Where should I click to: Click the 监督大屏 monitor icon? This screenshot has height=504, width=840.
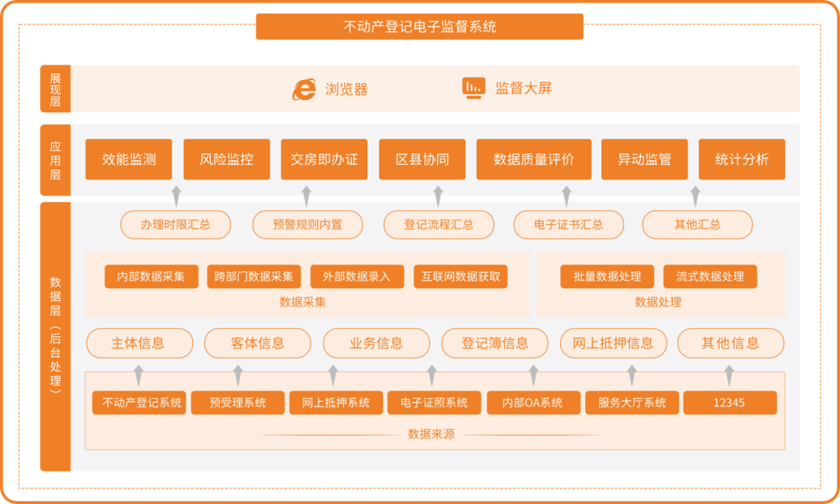474,88
